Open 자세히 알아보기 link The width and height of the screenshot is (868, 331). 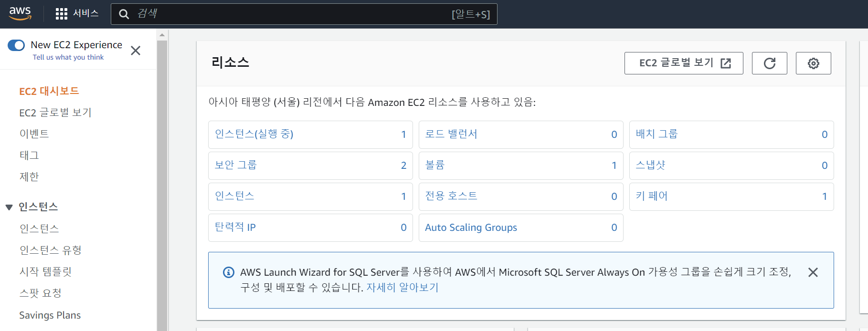click(x=402, y=288)
